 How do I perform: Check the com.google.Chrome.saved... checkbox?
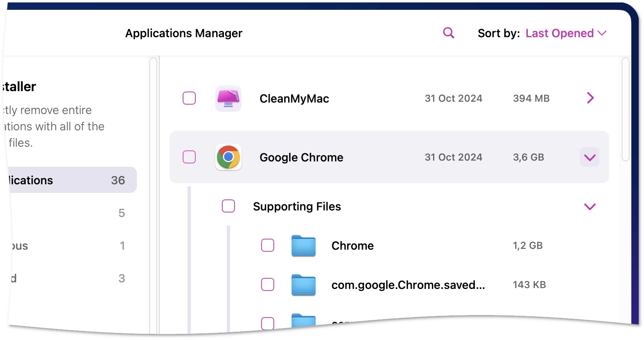point(268,284)
